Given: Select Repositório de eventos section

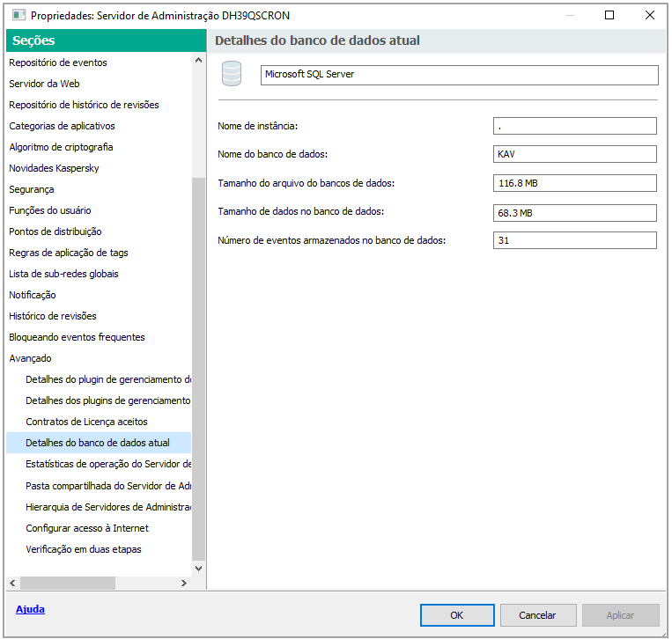Looking at the screenshot, I should coord(58,62).
